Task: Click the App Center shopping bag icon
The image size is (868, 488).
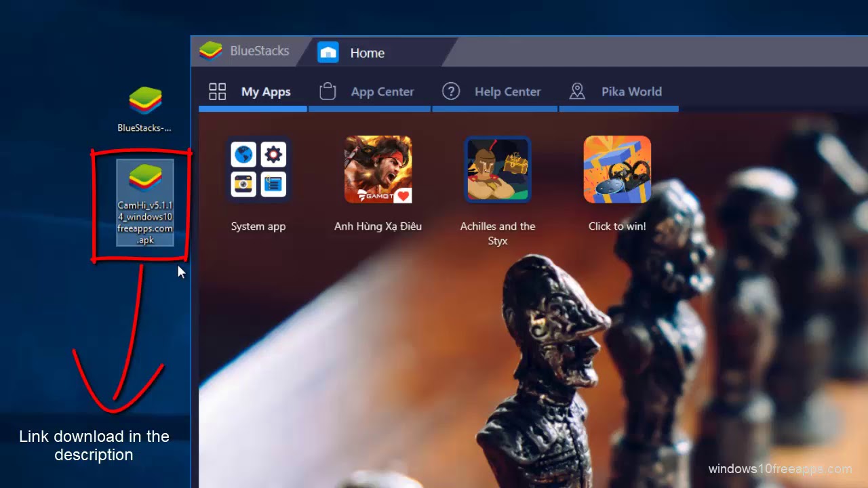Action: click(x=328, y=91)
